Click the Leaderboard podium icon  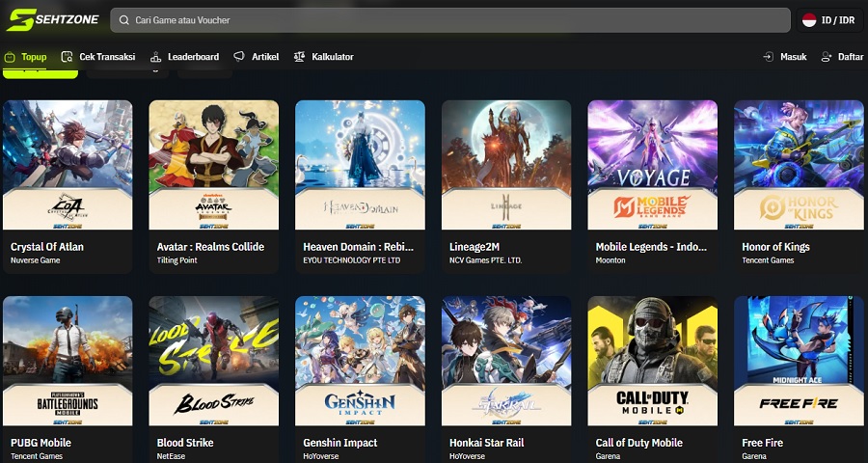155,57
